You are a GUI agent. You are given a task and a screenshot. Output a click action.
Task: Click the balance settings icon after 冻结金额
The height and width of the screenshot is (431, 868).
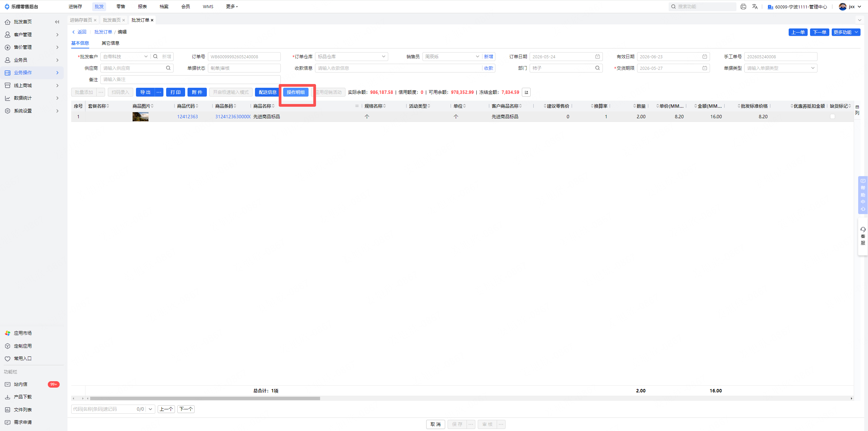pyautogui.click(x=526, y=92)
